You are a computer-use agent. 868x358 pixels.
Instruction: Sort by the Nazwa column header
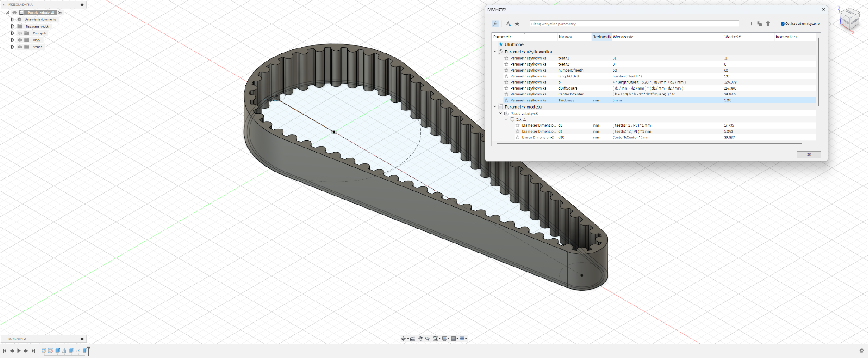tap(574, 37)
